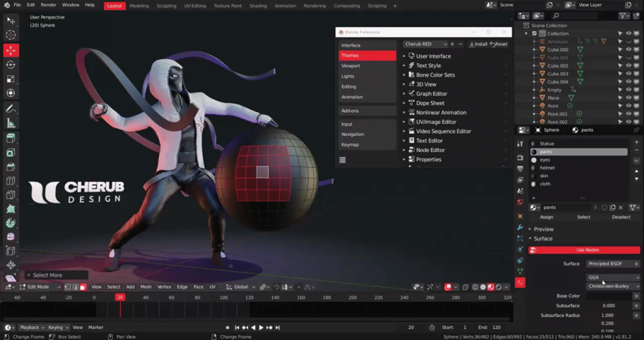The height and width of the screenshot is (340, 644).
Task: Open the Edit Mode dropdown
Action: click(40, 287)
